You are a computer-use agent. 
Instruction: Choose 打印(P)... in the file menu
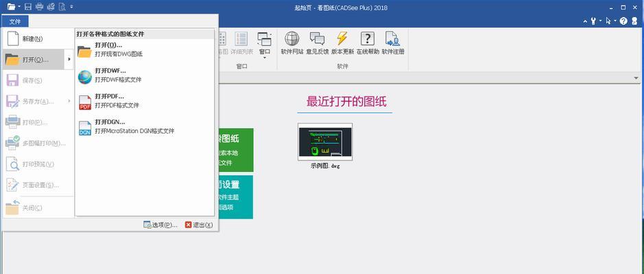pyautogui.click(x=38, y=122)
